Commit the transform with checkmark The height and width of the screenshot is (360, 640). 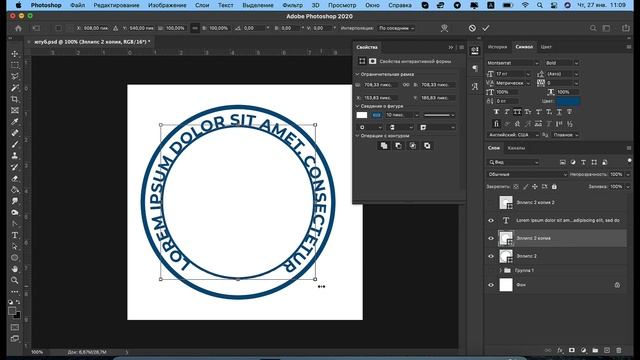coord(486,28)
